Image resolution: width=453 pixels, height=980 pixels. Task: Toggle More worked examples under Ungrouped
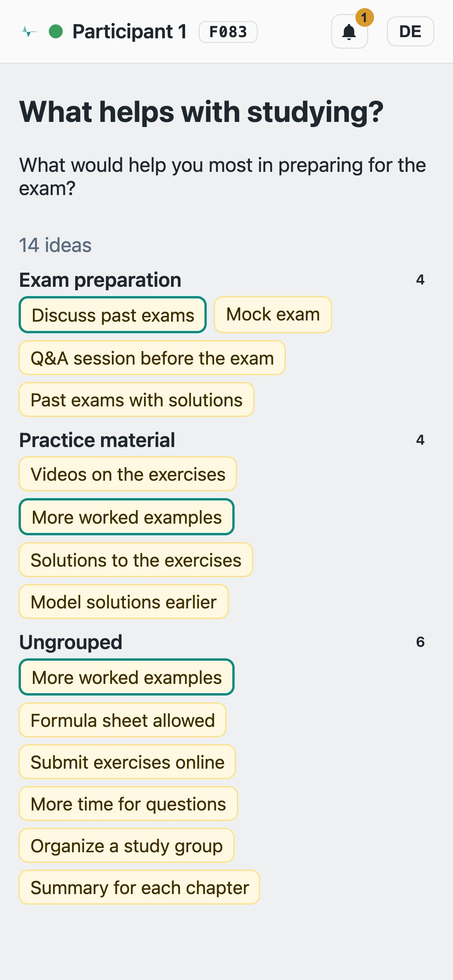click(x=127, y=677)
